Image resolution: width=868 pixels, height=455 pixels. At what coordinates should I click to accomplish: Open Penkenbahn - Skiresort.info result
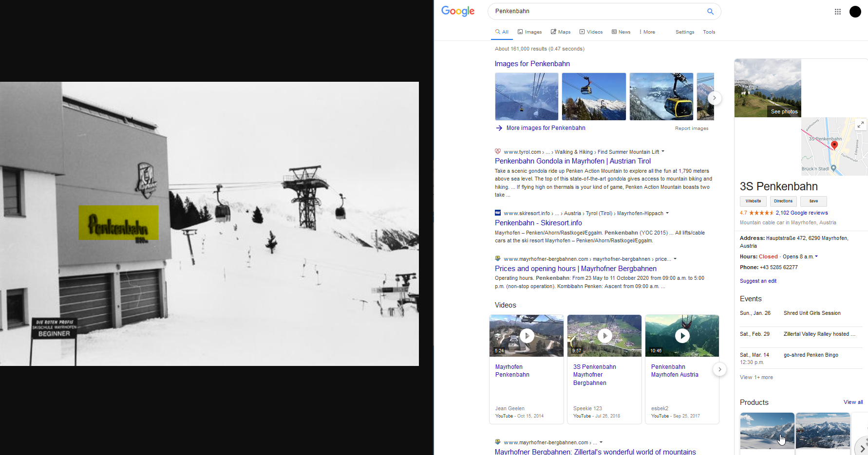(538, 223)
